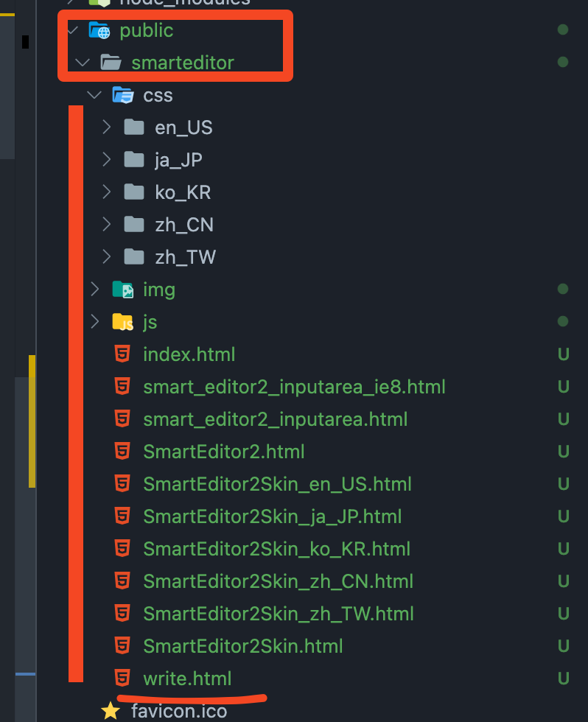This screenshot has height=722, width=588.
Task: Click HTML5 icon of smart_editor2_inputarea.html
Action: [x=122, y=419]
